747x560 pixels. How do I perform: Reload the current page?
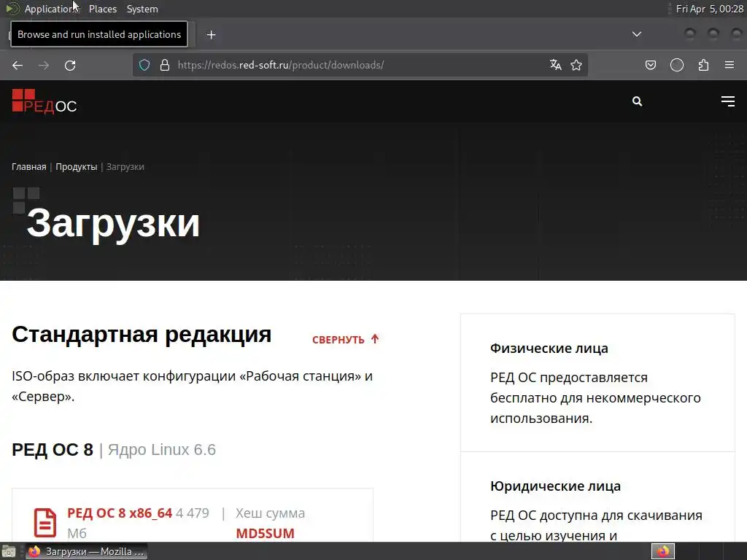coord(70,65)
